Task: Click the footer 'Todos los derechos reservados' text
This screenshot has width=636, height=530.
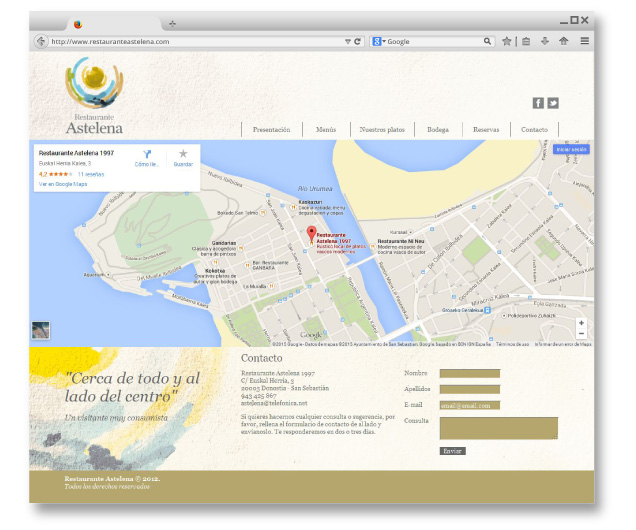Action: tap(107, 487)
